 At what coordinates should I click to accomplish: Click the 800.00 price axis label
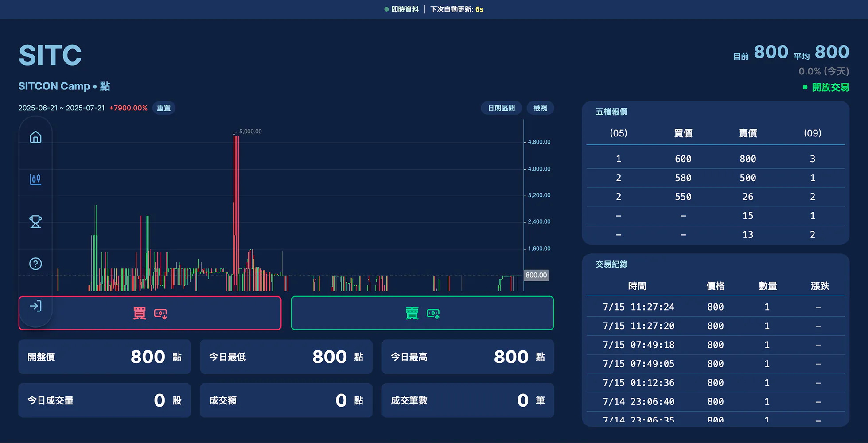click(x=536, y=275)
